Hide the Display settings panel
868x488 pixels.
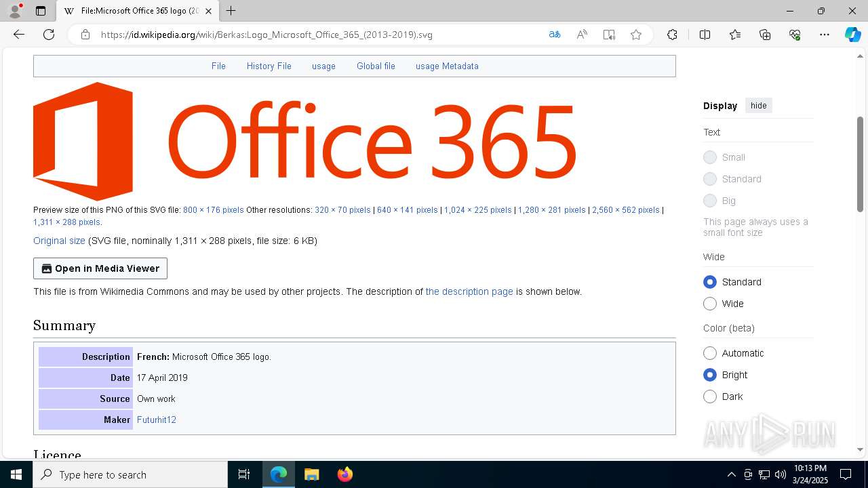click(759, 106)
